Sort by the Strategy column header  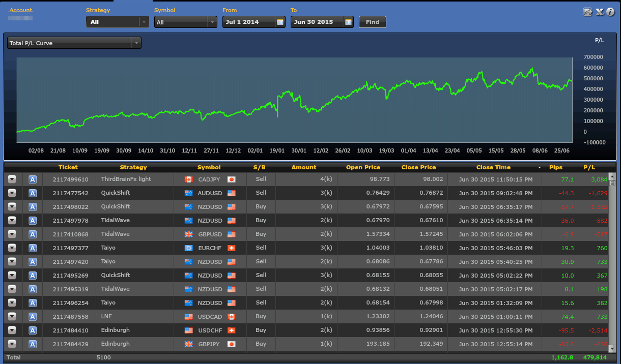[x=133, y=167]
